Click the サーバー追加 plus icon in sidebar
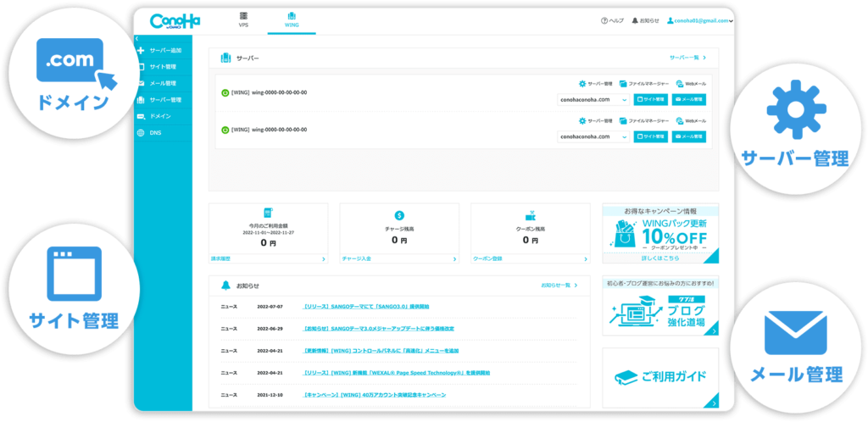Screen dimensions: 868x422 tap(141, 51)
